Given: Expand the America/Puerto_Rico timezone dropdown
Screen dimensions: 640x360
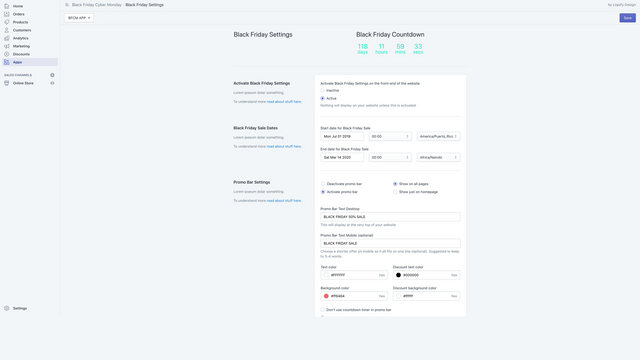Looking at the screenshot, I should 438,136.
